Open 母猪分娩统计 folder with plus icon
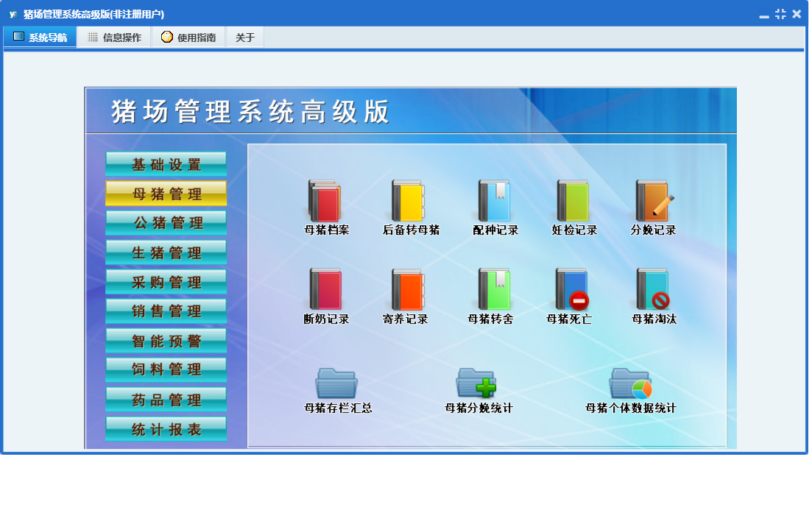 click(476, 383)
